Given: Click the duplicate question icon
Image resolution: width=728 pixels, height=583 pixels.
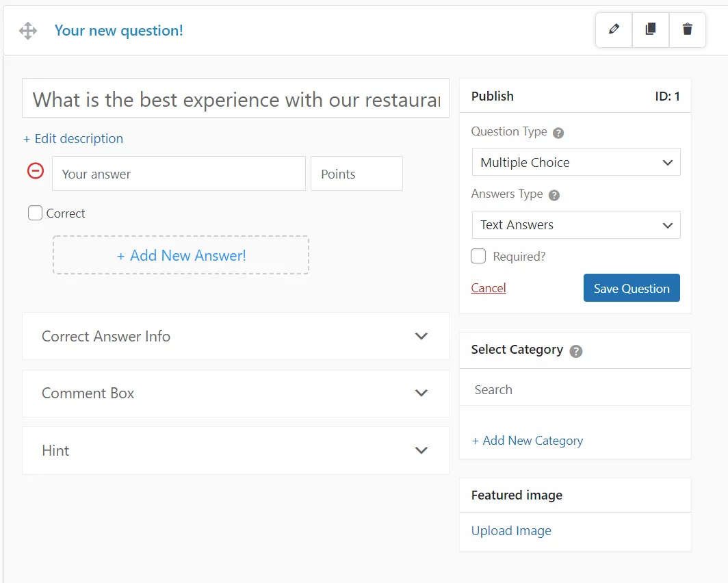Looking at the screenshot, I should [651, 29].
